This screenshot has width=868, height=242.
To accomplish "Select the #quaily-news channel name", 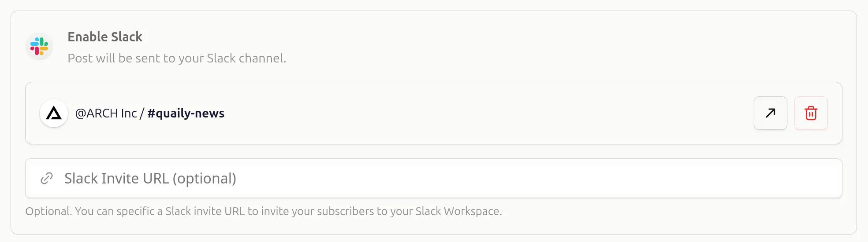I will tap(186, 113).
